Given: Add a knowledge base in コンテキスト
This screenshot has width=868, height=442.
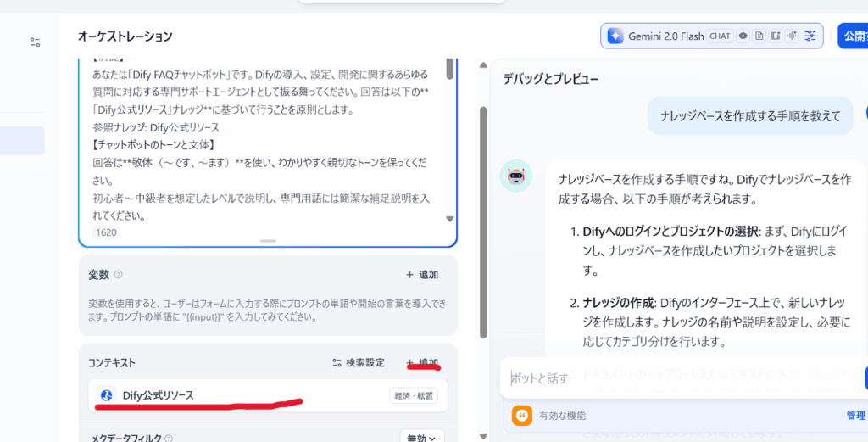Looking at the screenshot, I should pos(422,363).
